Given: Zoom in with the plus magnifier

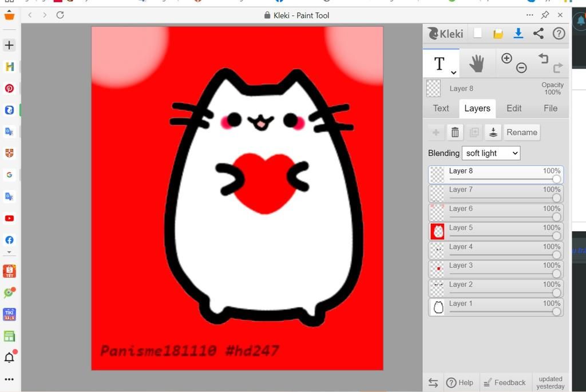Looking at the screenshot, I should (x=506, y=58).
